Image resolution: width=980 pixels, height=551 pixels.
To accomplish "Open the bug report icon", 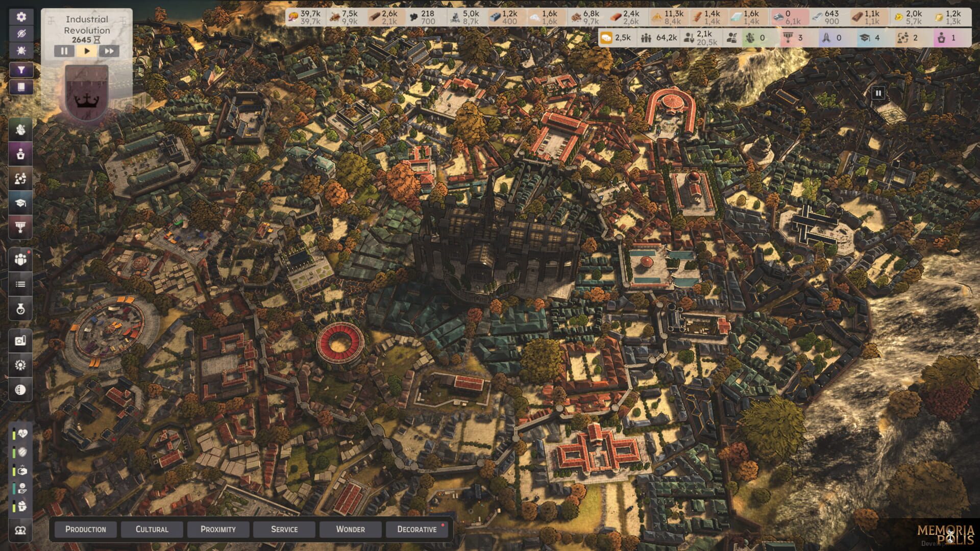I will click(21, 51).
